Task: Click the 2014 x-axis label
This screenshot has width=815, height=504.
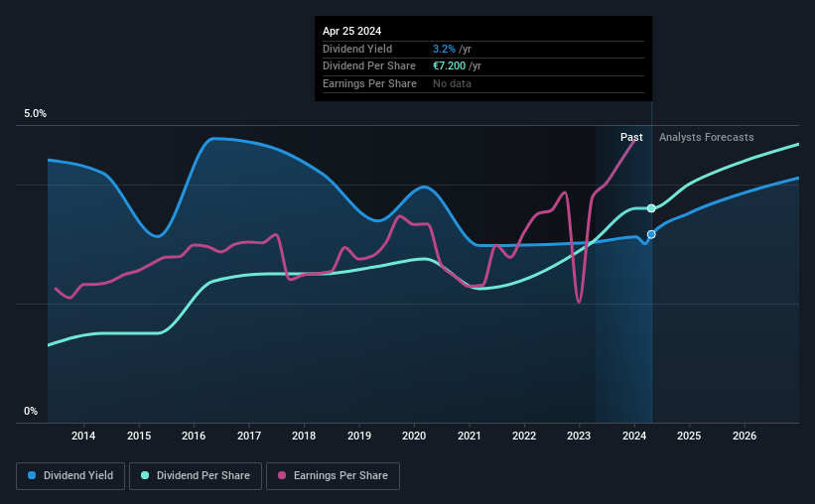Action: point(83,436)
